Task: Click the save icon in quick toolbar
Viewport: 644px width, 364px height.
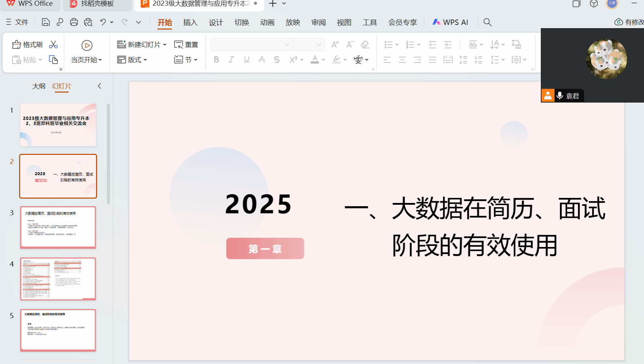Action: [45, 22]
